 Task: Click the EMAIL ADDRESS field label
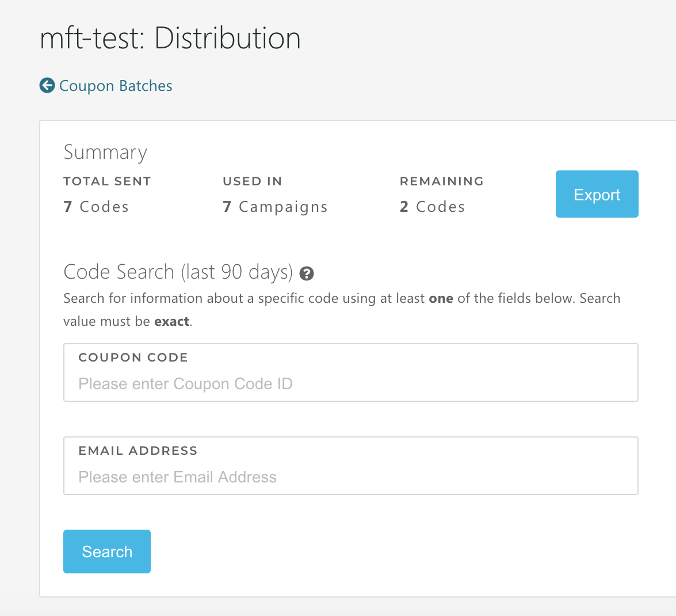coord(138,451)
